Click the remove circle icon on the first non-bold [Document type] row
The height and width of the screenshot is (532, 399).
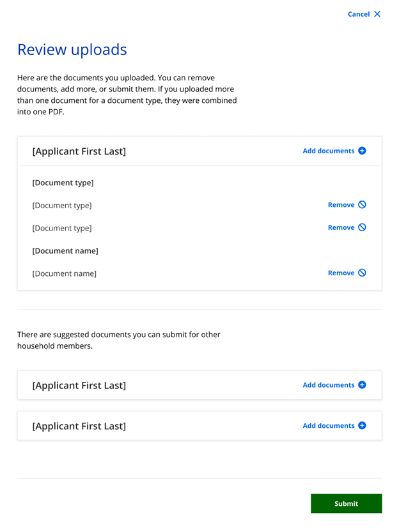coord(363,205)
